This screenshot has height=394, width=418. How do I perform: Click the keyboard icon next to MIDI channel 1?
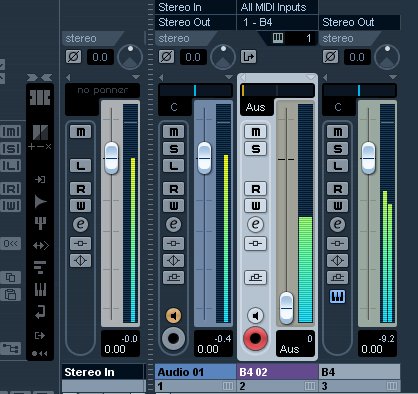click(x=278, y=38)
